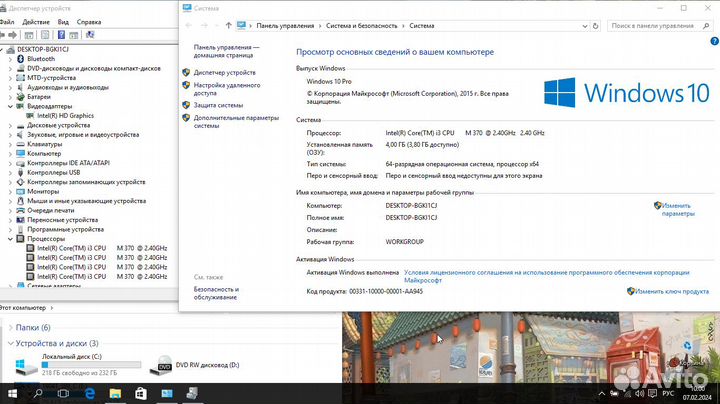Screen dimensions: 720x404
Task: Open the action center notifications icon
Action: [x=652, y=394]
